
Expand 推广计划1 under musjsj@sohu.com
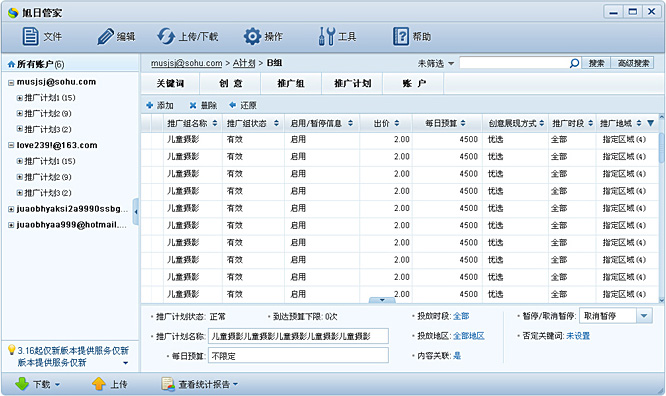[20, 98]
